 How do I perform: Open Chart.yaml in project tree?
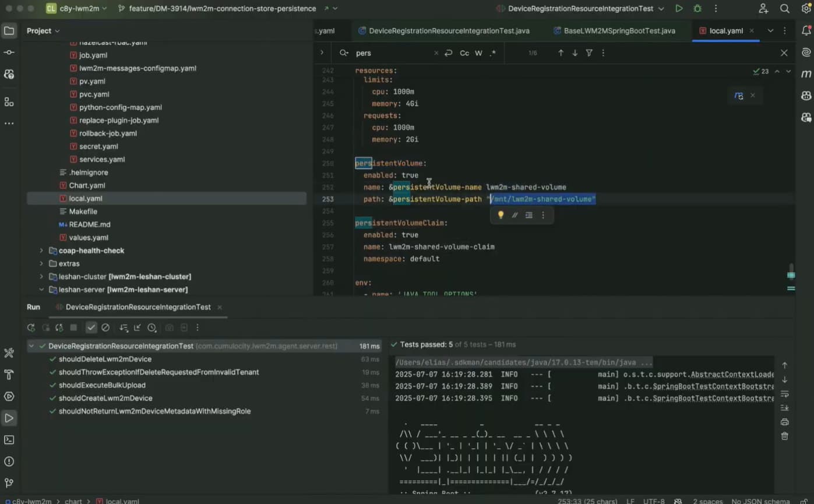87,185
